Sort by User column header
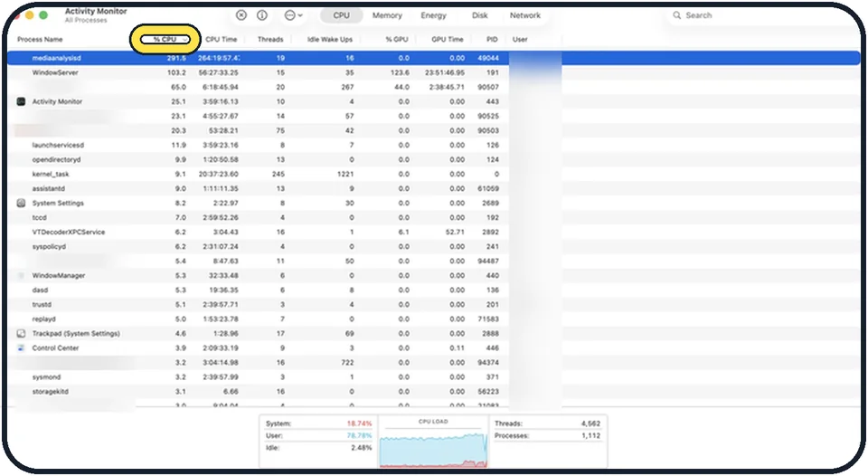This screenshot has height=476, width=868. tap(520, 39)
